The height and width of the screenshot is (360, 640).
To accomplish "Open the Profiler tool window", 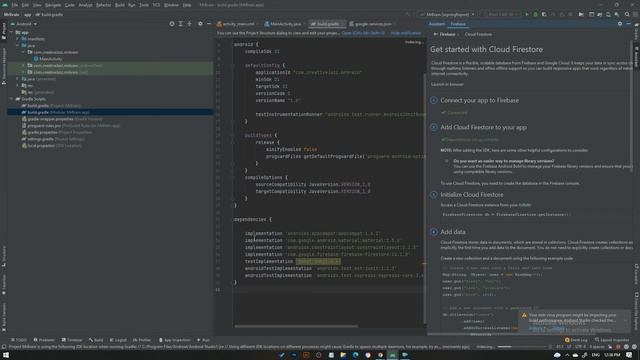I will click(x=142, y=340).
